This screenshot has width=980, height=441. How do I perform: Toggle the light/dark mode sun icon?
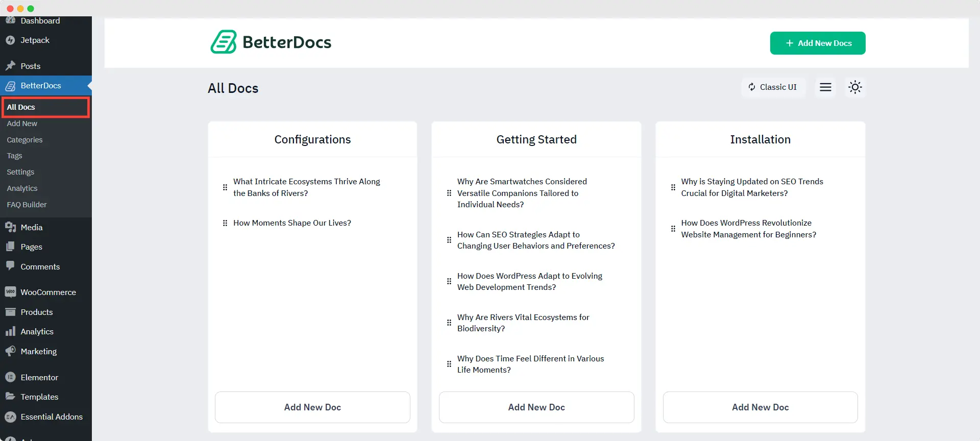tap(855, 87)
